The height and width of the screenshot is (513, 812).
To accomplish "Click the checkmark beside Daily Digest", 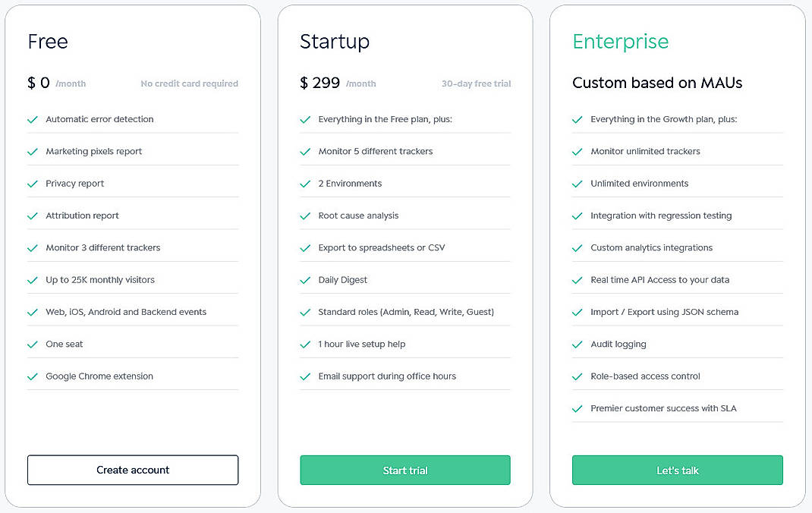I will 305,279.
